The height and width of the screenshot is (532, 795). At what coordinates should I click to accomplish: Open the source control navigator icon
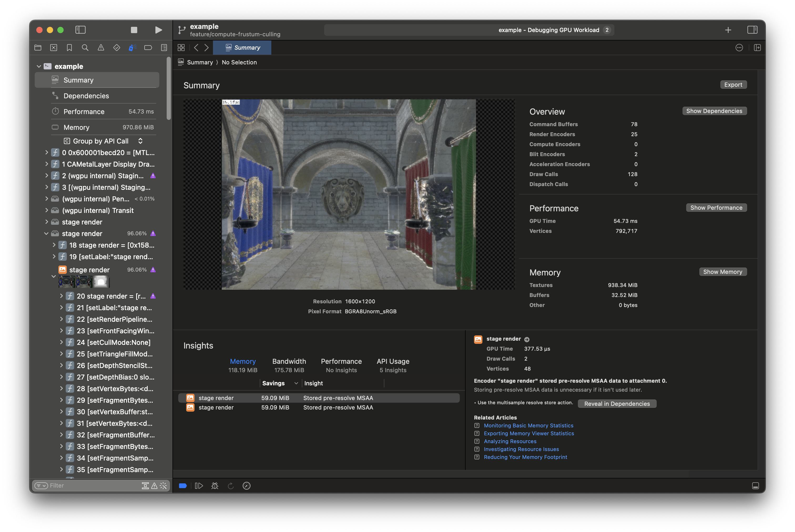click(54, 48)
